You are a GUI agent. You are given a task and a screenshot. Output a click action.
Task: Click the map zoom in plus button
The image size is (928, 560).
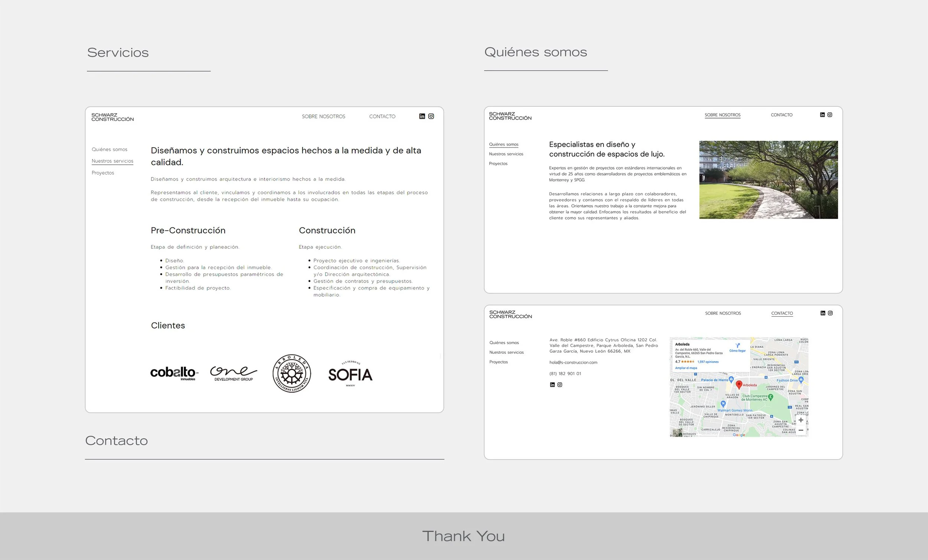pyautogui.click(x=801, y=420)
